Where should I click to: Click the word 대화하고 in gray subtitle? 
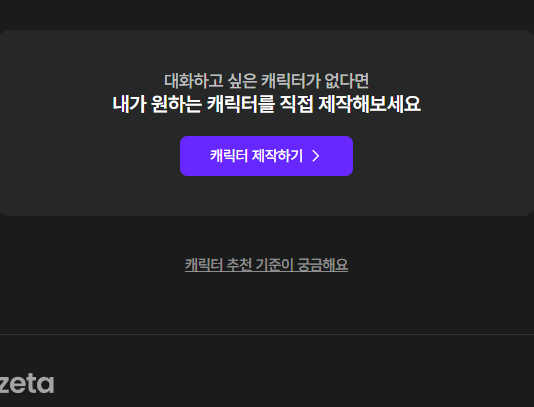click(193, 81)
